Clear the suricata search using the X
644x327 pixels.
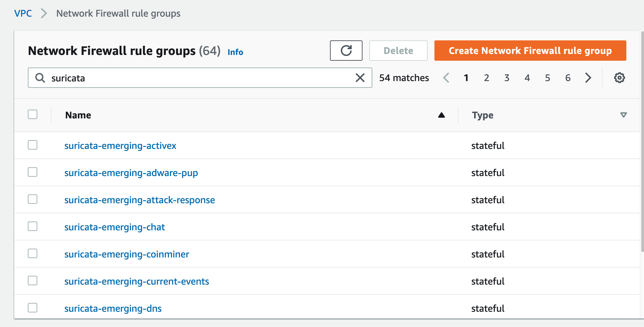pyautogui.click(x=359, y=78)
